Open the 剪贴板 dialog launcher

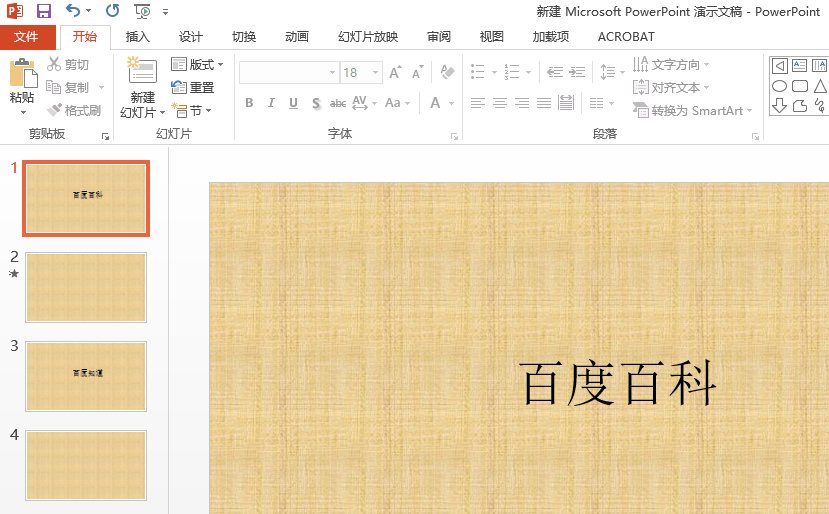coord(105,136)
